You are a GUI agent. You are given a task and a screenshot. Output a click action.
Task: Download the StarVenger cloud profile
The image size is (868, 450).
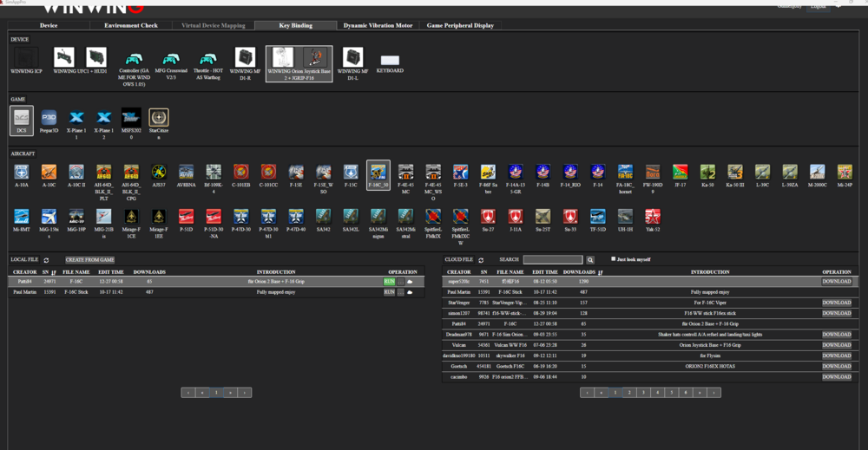tap(837, 303)
